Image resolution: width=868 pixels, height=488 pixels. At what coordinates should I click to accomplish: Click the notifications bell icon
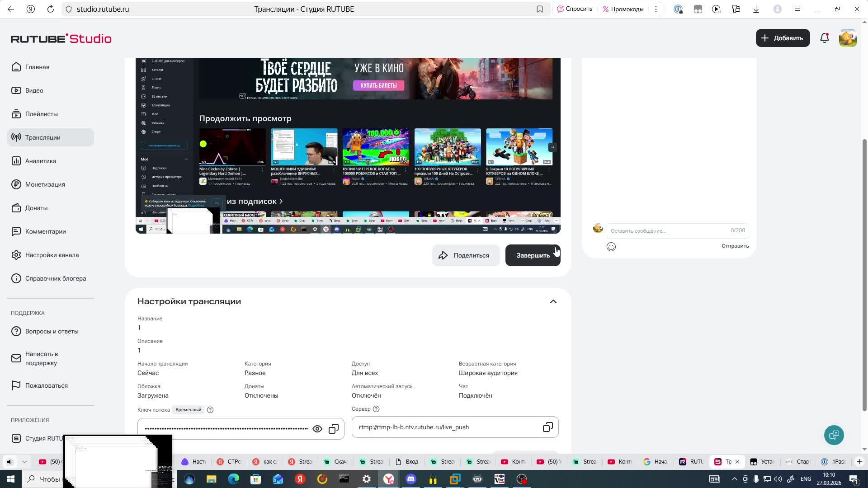[x=824, y=38]
